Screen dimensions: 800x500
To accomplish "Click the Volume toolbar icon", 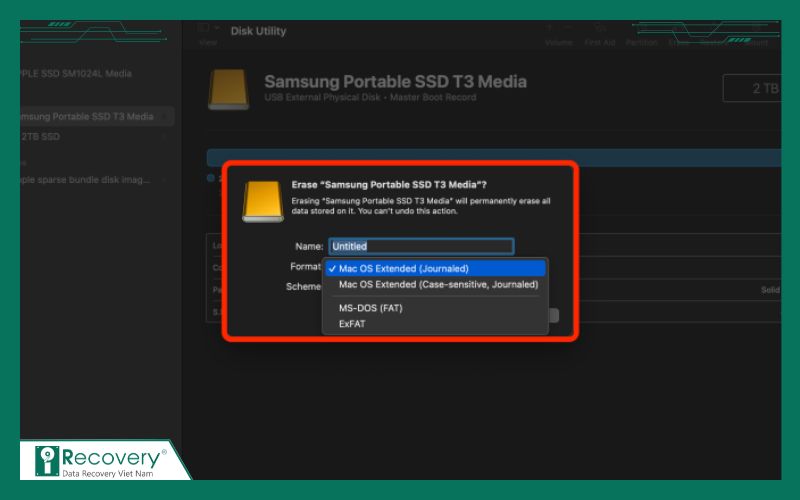I will tap(558, 36).
